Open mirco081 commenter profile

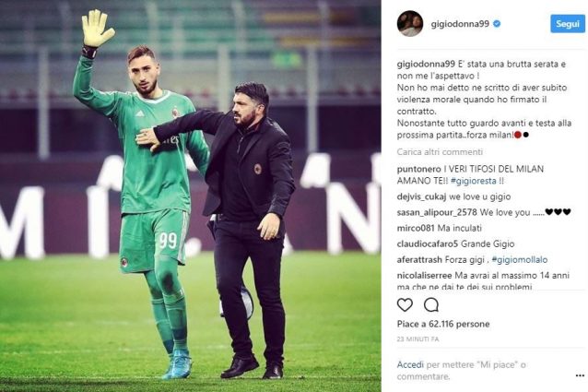coord(416,228)
